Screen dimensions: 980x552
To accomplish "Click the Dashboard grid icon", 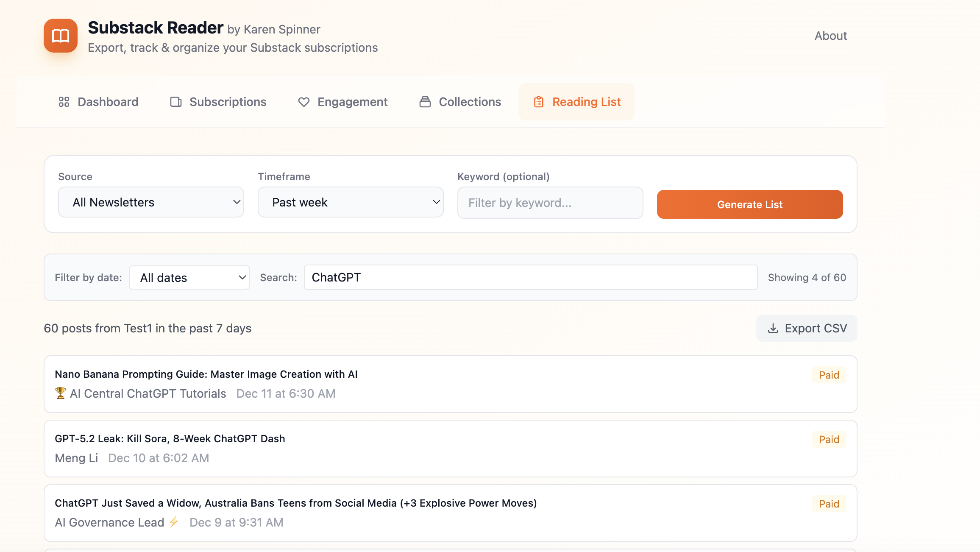I will [x=64, y=102].
